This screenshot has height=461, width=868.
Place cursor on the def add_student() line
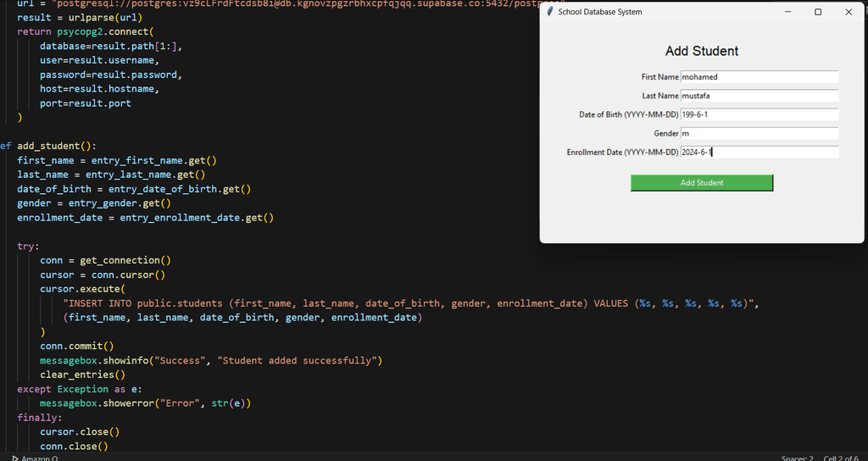[48, 146]
